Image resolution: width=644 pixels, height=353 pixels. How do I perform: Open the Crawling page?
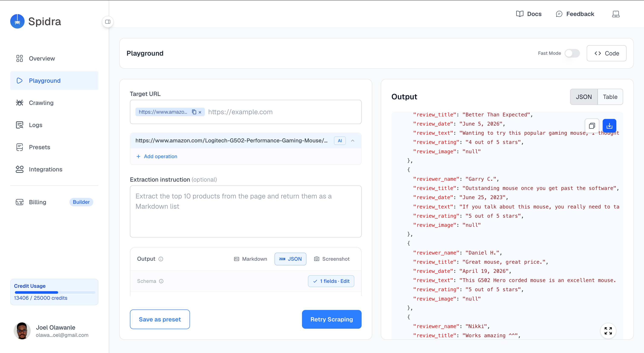(54, 103)
